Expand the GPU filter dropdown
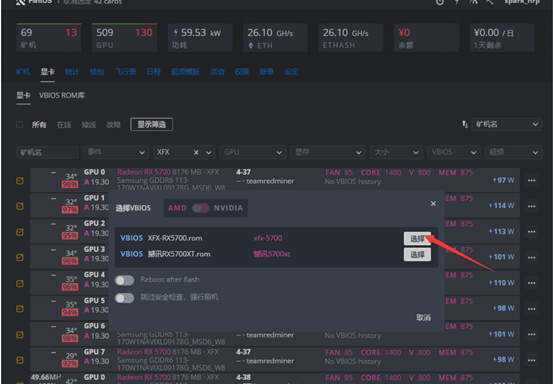The height and width of the screenshot is (384, 553). click(253, 152)
